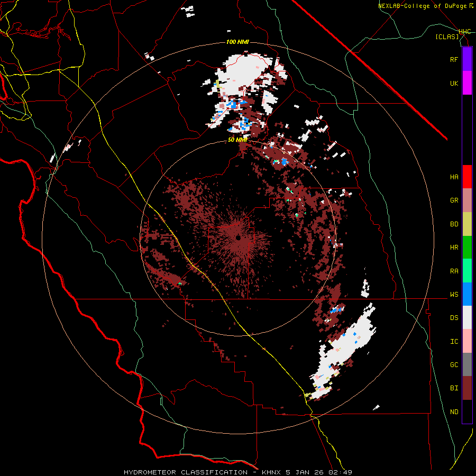Click the RF purple legend swatch
Screen dimensions: 476x476
(x=467, y=59)
